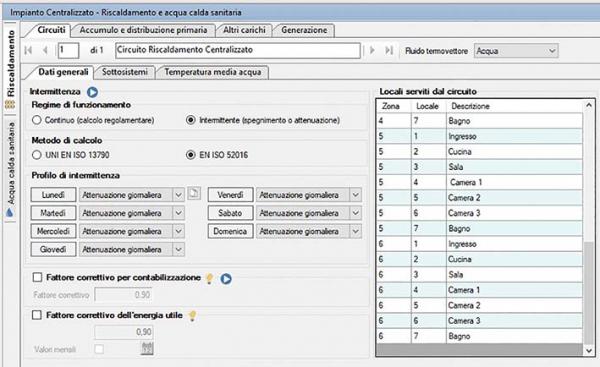Go to next circuit record arrow
The width and height of the screenshot is (600, 367).
[x=372, y=50]
